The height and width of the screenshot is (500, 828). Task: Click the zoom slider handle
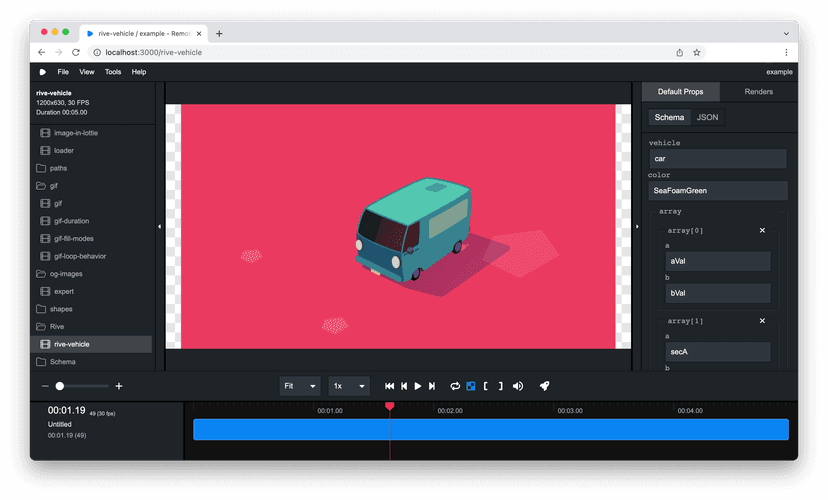click(x=60, y=386)
